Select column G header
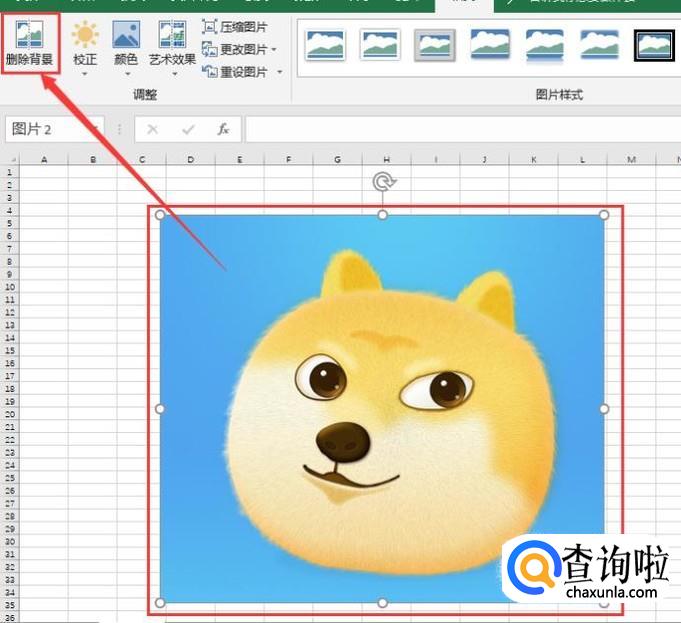This screenshot has height=623, width=681. coord(337,159)
